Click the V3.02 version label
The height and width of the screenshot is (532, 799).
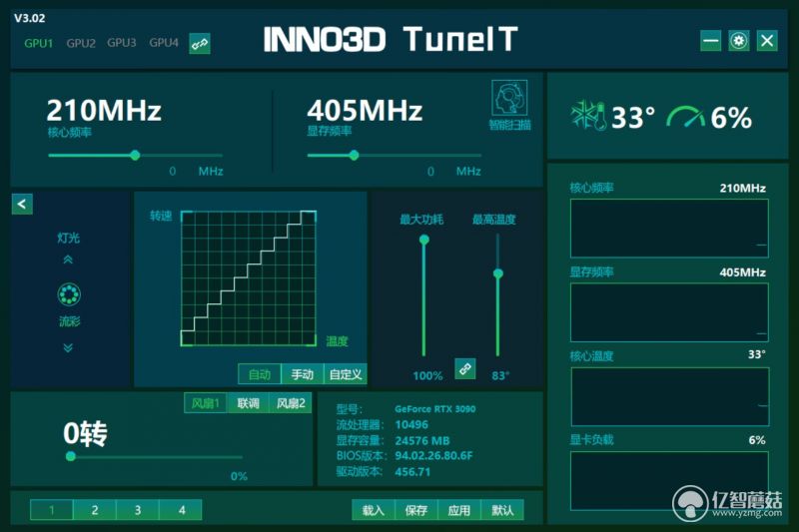pyautogui.click(x=30, y=18)
